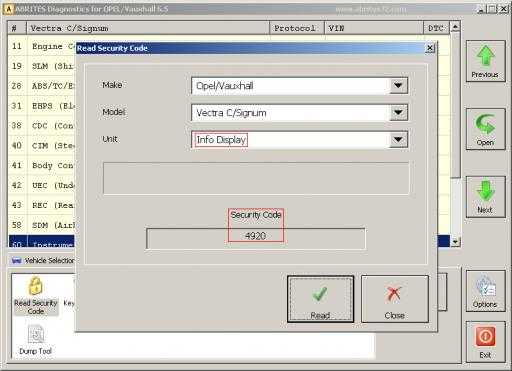Select row 40 CIM in the list
Viewport: 512px width, 371px height.
(42, 146)
